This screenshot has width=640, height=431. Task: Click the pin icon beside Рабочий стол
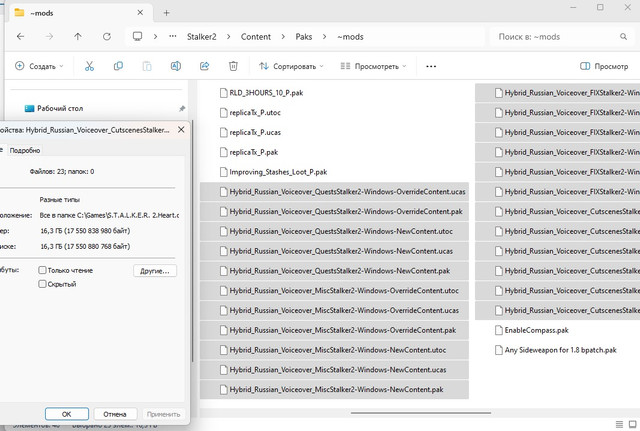[x=182, y=109]
